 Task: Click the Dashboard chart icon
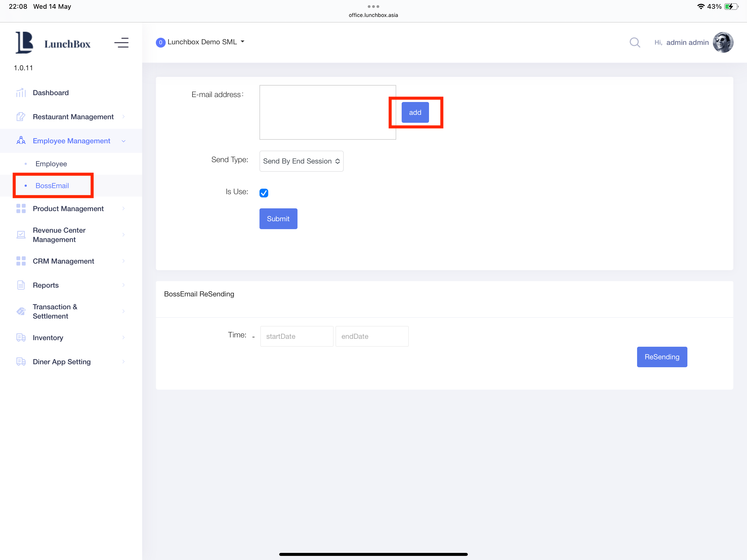21,92
